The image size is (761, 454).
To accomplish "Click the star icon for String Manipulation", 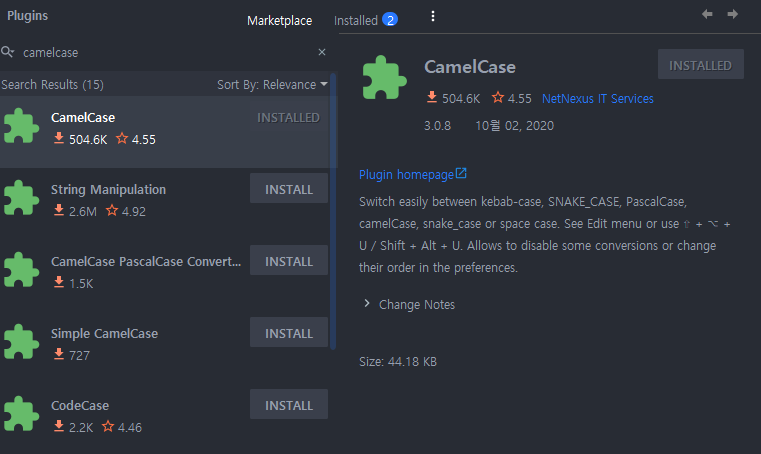I will 112,210.
